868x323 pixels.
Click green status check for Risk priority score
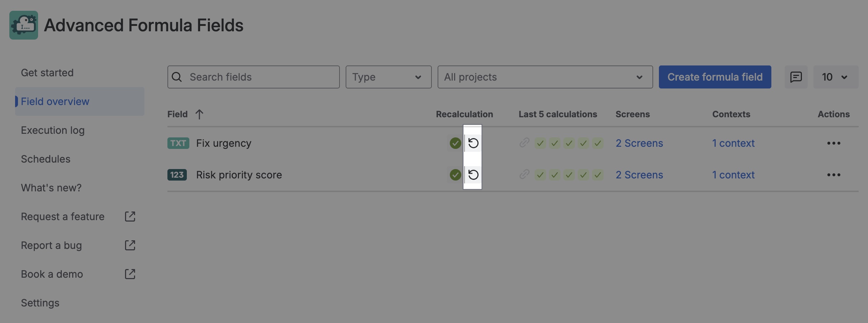click(455, 175)
